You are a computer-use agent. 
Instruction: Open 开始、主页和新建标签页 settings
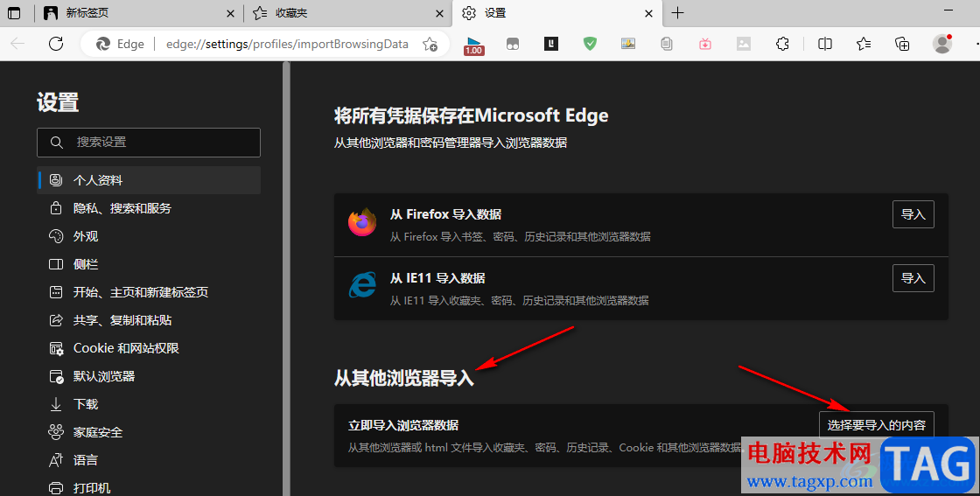point(149,292)
